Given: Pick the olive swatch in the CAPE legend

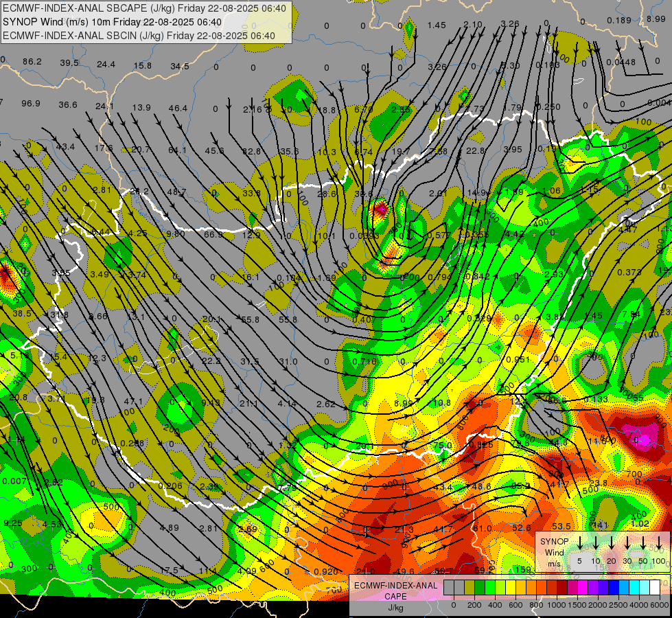Looking at the screenshot, I should (x=470, y=588).
